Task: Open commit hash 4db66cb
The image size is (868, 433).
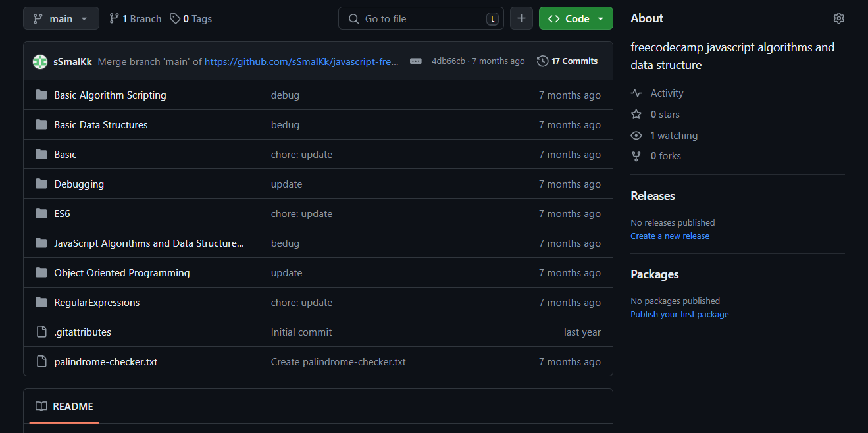Action: [x=448, y=61]
